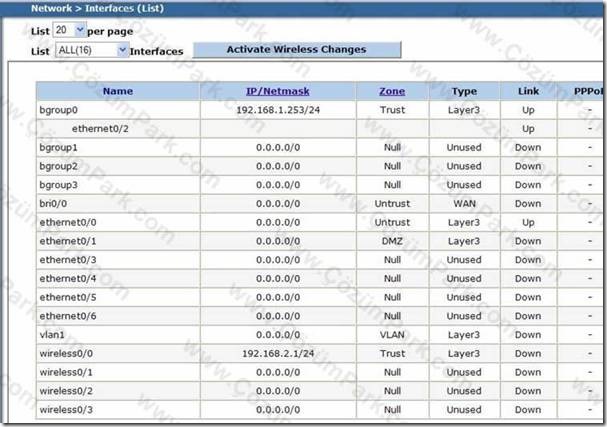Click the 192.168.2.1/24 IP cell
Screen dimensions: 607x427
278,353
